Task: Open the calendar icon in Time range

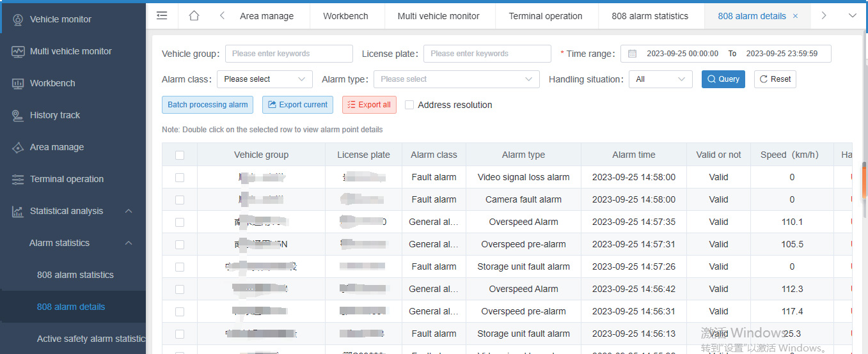Action: [x=633, y=54]
